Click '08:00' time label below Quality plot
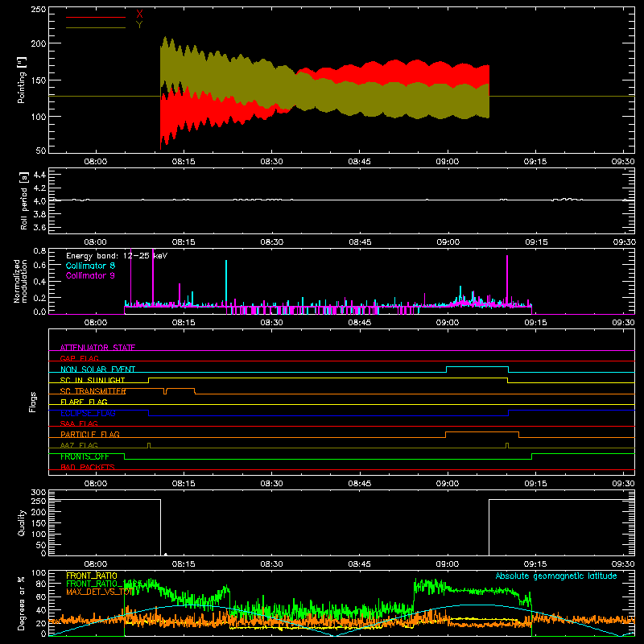The image size is (644, 644). [x=96, y=564]
